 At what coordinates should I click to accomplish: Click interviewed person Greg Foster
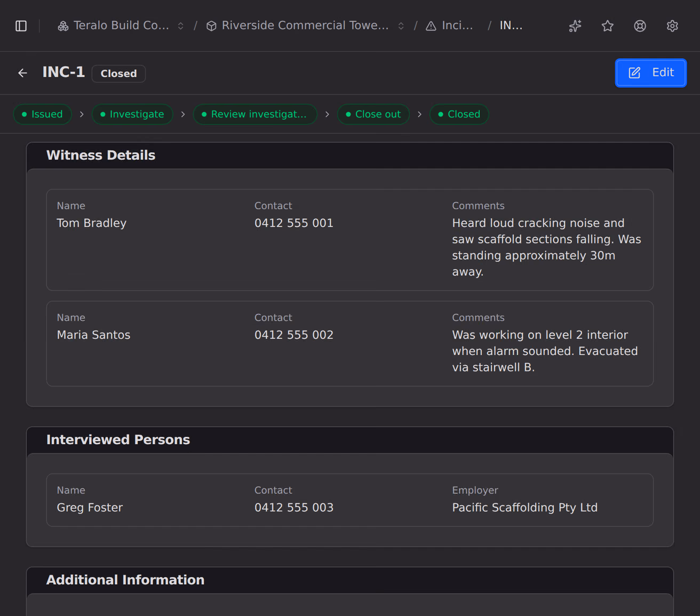(x=90, y=508)
